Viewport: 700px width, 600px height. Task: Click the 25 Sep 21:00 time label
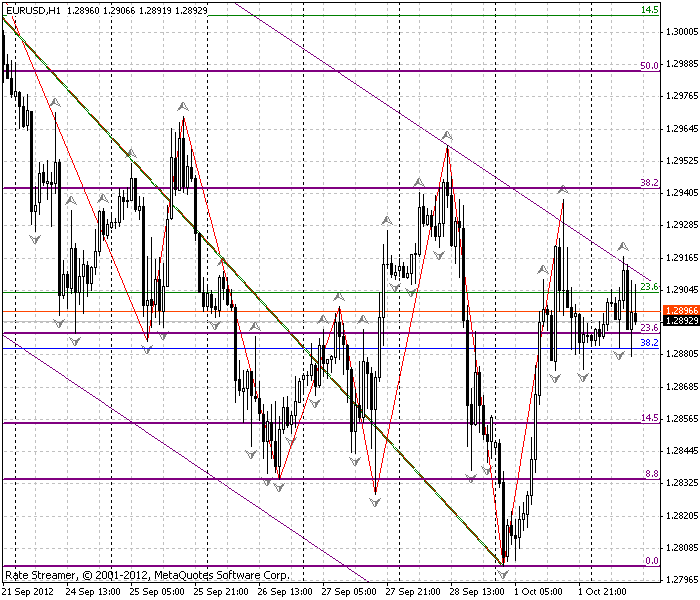pos(221,592)
